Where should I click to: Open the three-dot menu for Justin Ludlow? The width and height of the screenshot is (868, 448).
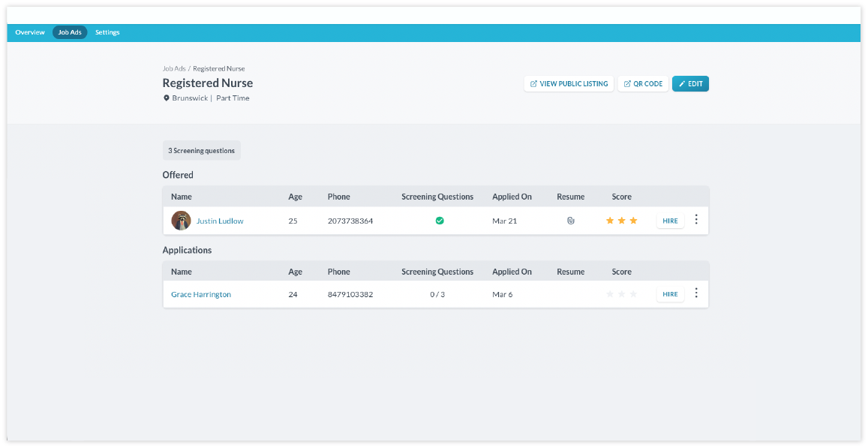[x=696, y=220]
